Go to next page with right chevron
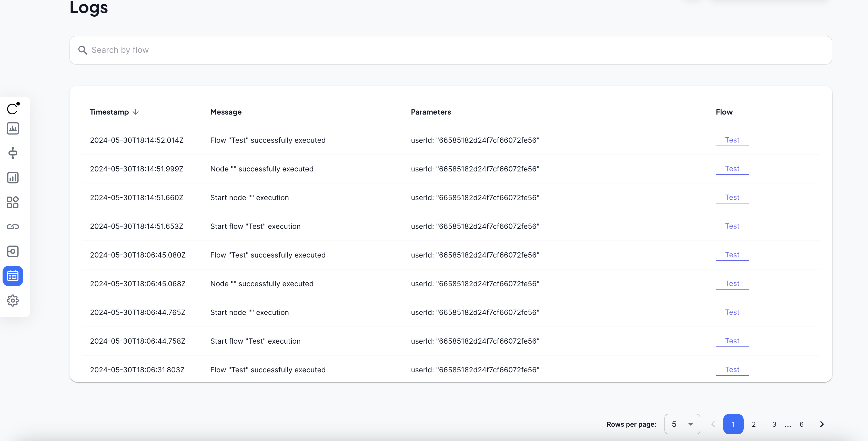Screen dimensions: 868x441 [x=822, y=424]
